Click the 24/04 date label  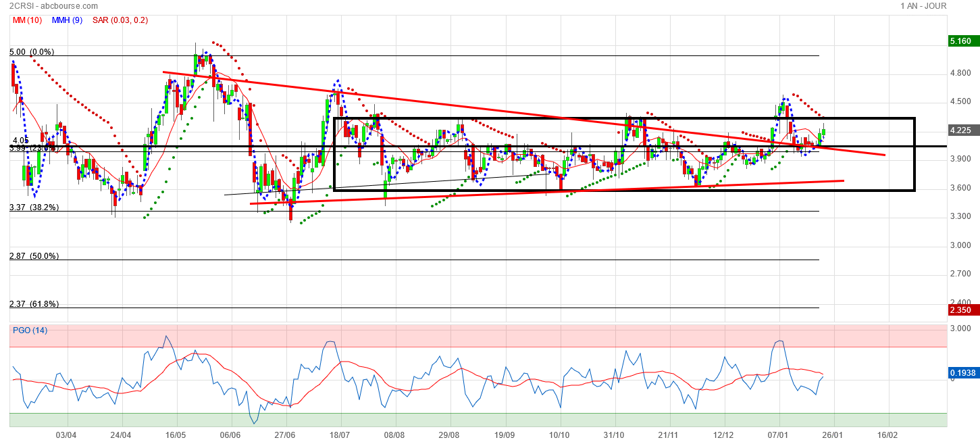(x=120, y=435)
